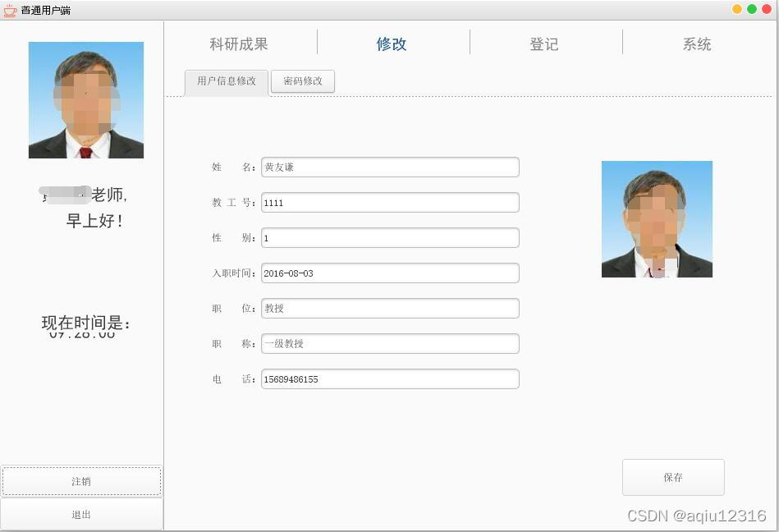Click the profile photo in the left sidebar
Image resolution: width=779 pixels, height=532 pixels.
coord(85,99)
